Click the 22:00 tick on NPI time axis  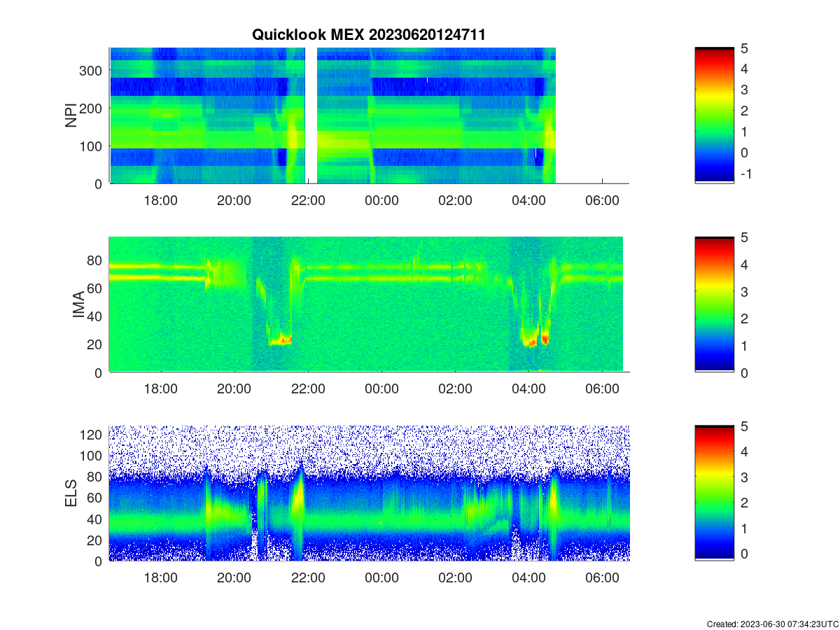click(x=308, y=200)
